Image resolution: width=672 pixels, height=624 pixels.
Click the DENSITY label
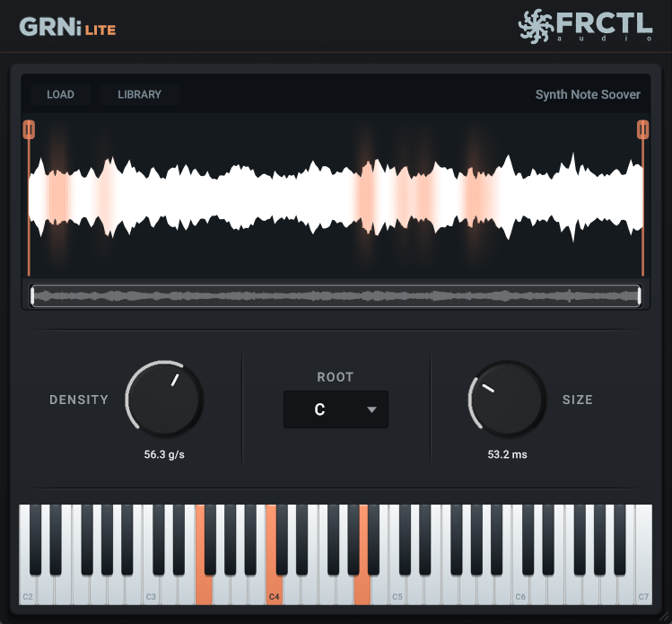[79, 400]
